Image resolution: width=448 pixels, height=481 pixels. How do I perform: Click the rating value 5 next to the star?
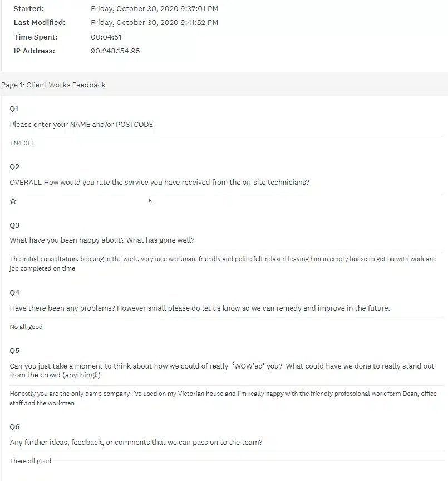click(150, 201)
